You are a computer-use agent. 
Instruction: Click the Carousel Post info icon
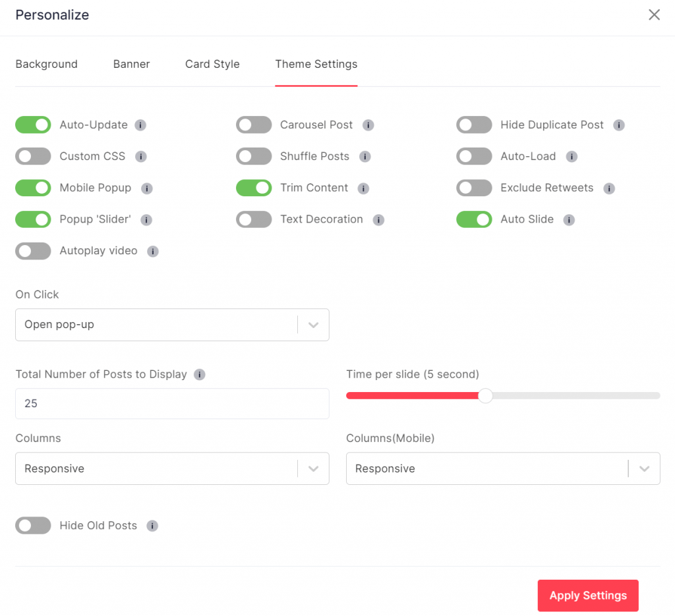pos(368,125)
